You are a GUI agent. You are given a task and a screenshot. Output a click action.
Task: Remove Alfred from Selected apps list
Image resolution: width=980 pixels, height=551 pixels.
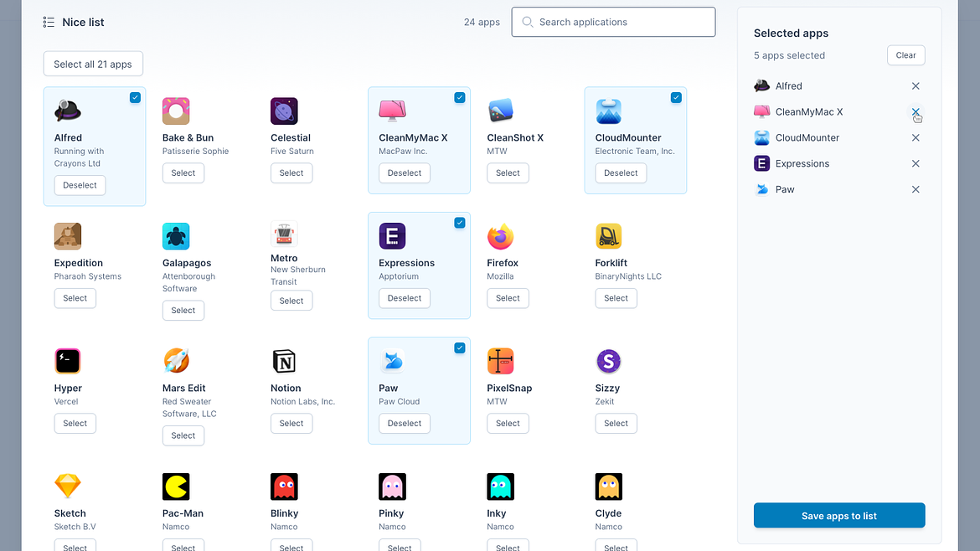(x=916, y=86)
